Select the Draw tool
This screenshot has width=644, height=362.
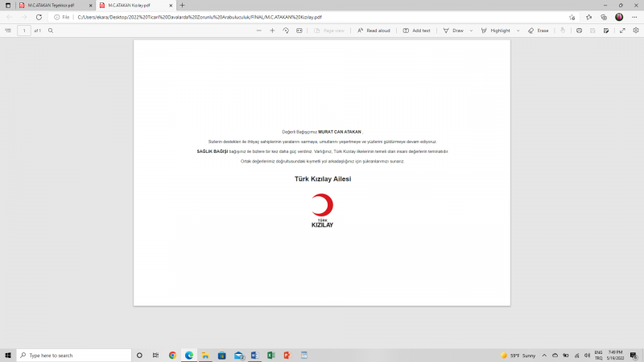point(453,31)
